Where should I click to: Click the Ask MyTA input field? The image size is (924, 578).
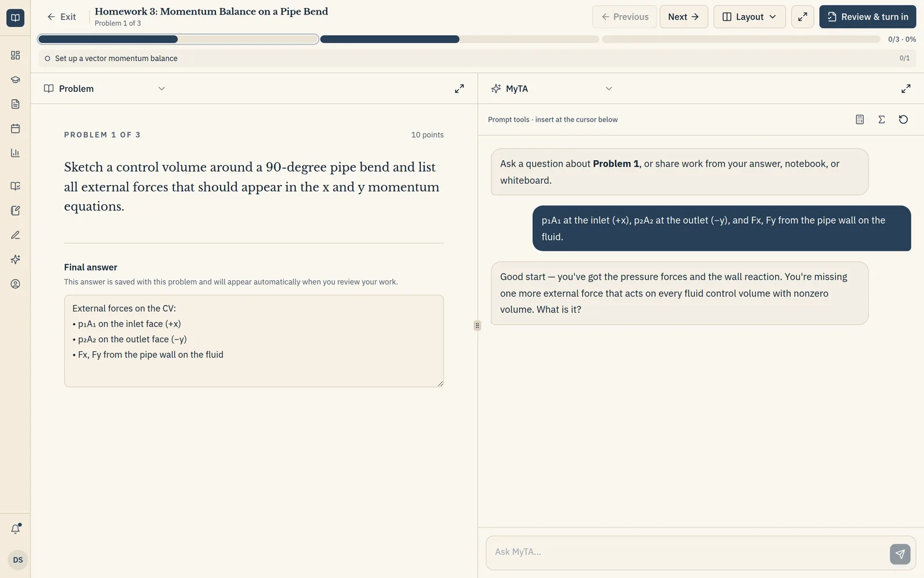click(687, 552)
